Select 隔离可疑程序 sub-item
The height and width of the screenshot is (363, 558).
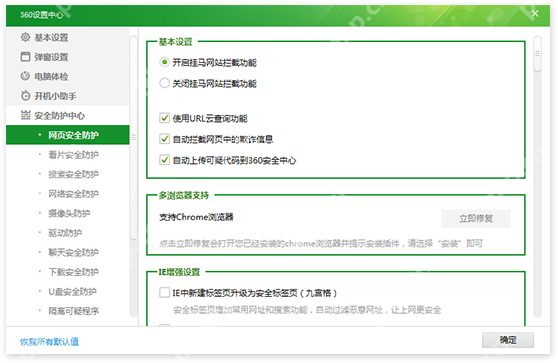point(67,311)
